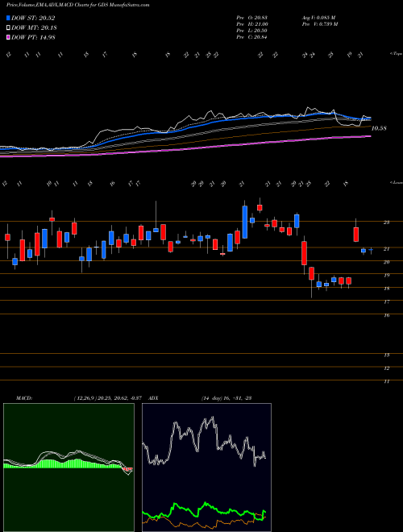Screen dimensions: 403x532
Task: Click the MACD: panel heading
Action: [x=24, y=398]
